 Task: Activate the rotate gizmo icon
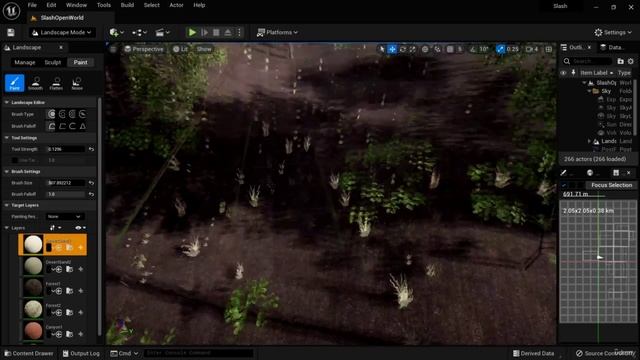tap(403, 49)
